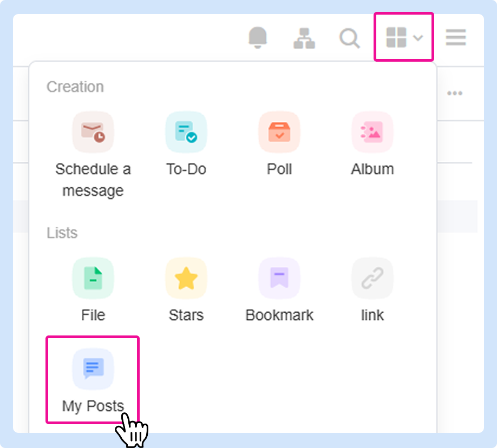Click the "Bookmark" text label
This screenshot has width=497, height=448.
pos(279,315)
